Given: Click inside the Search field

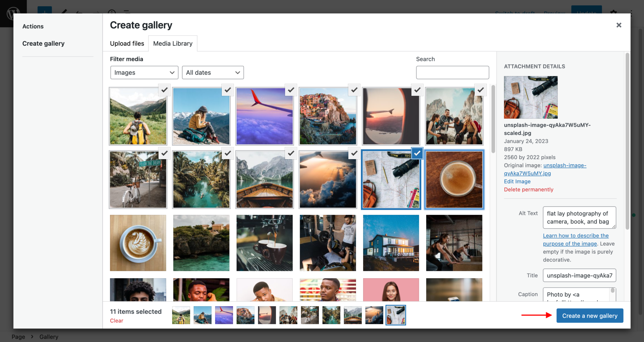Looking at the screenshot, I should pos(452,72).
